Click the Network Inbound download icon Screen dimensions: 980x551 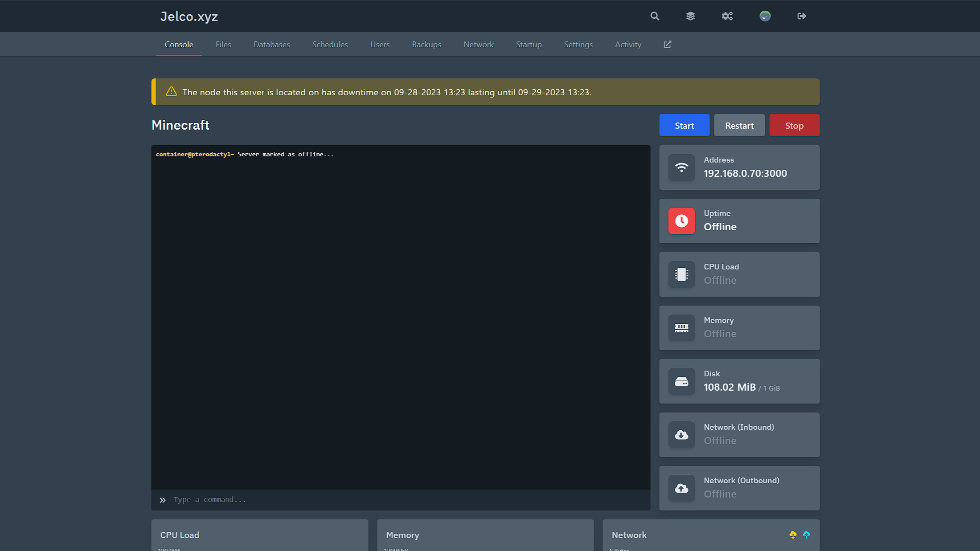pos(681,435)
